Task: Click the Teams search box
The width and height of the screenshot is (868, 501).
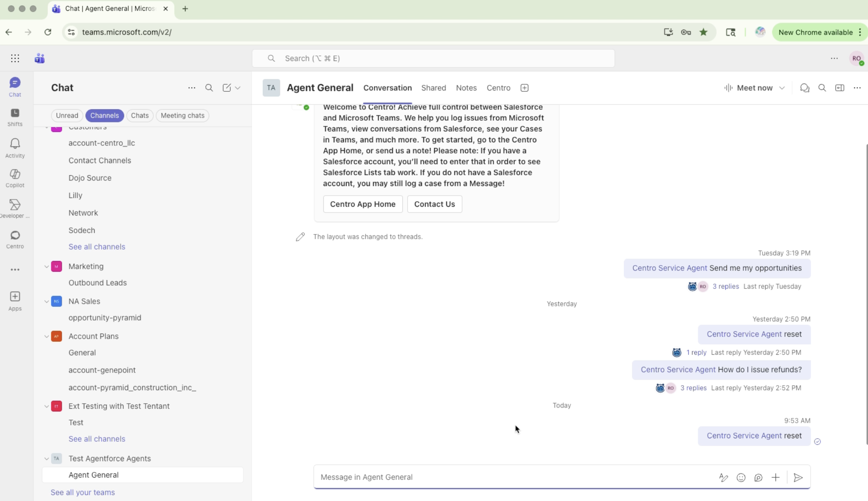Action: point(433,58)
